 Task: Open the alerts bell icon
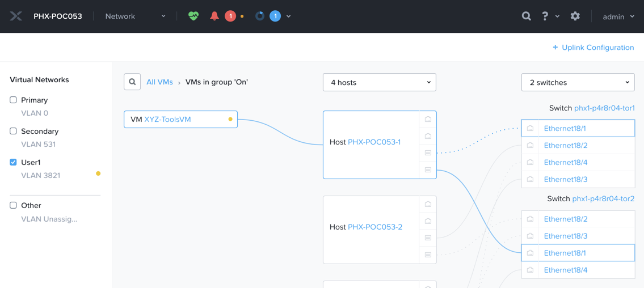pyautogui.click(x=214, y=16)
